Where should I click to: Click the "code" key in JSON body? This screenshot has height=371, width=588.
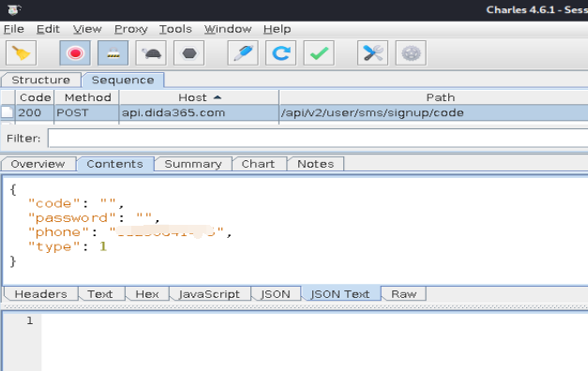pyautogui.click(x=54, y=203)
